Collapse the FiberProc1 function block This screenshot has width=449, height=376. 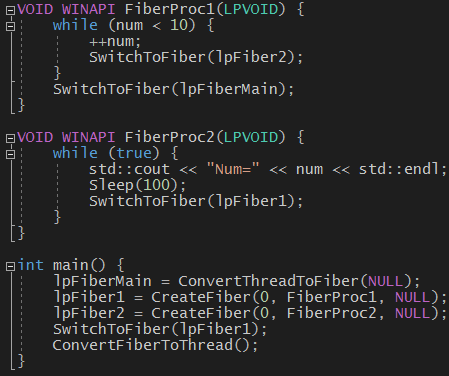tap(11, 10)
